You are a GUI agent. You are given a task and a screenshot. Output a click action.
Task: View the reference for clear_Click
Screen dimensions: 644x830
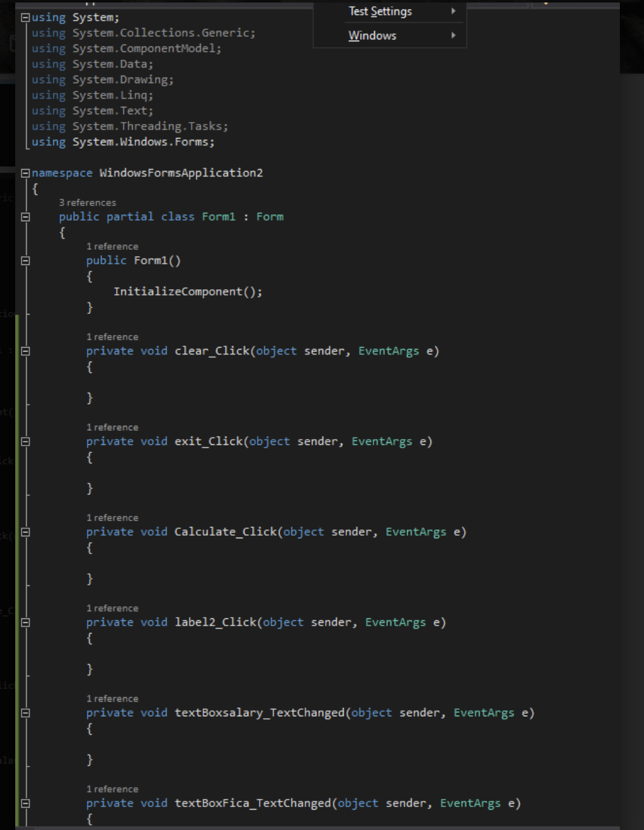coord(113,336)
